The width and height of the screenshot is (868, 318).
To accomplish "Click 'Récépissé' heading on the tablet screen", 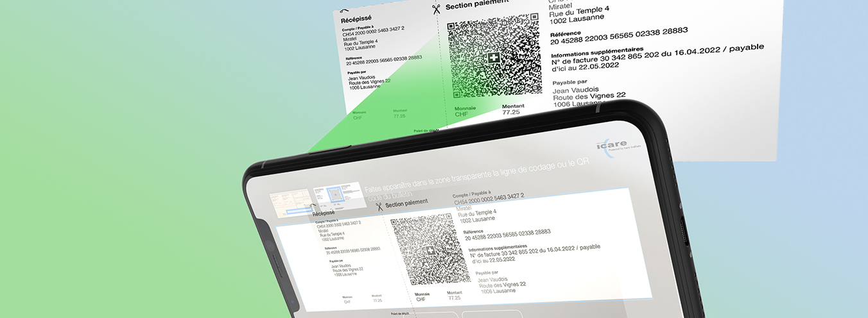I will coord(324,213).
